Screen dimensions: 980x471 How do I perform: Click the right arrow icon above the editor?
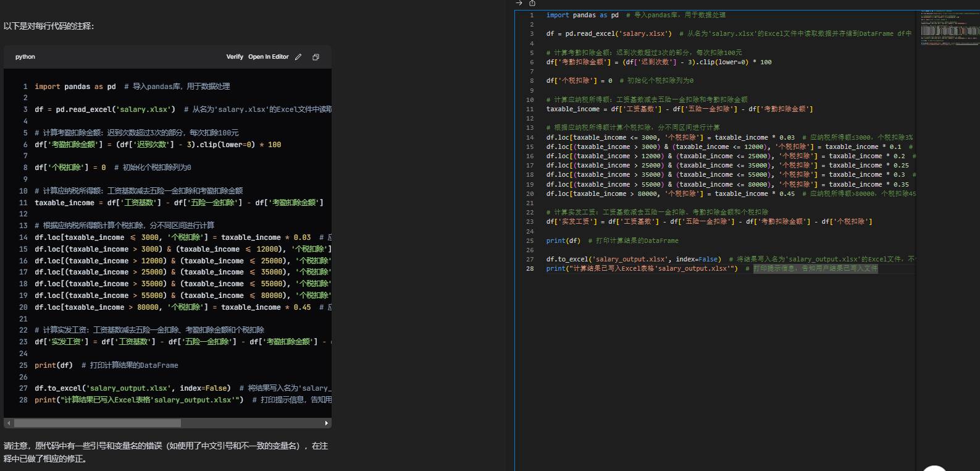[x=519, y=3]
